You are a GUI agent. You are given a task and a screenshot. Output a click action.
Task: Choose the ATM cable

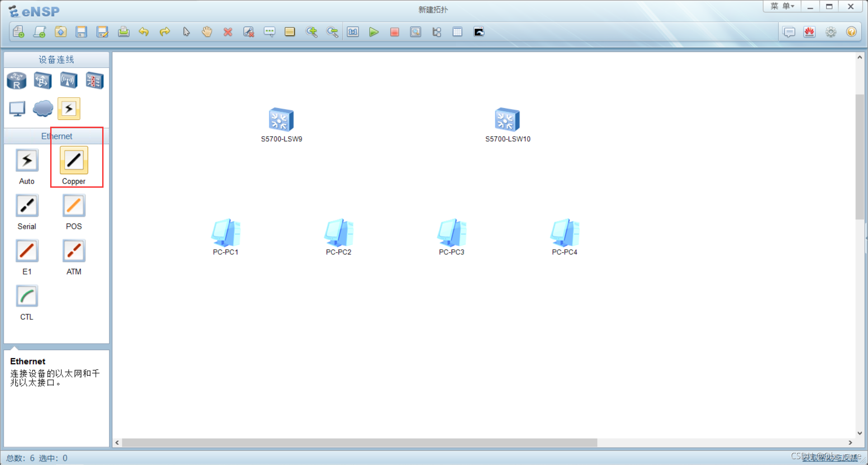(74, 251)
